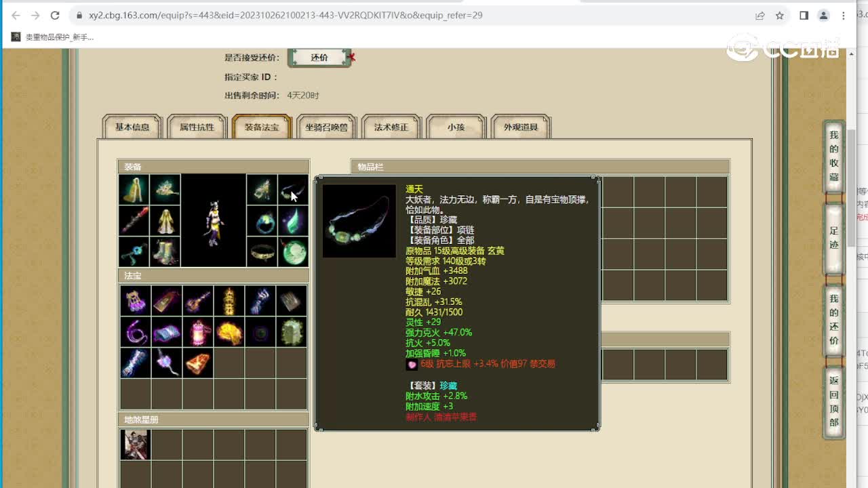The image size is (868, 488).
Task: Open the 装备法宝 tab
Action: pos(262,127)
